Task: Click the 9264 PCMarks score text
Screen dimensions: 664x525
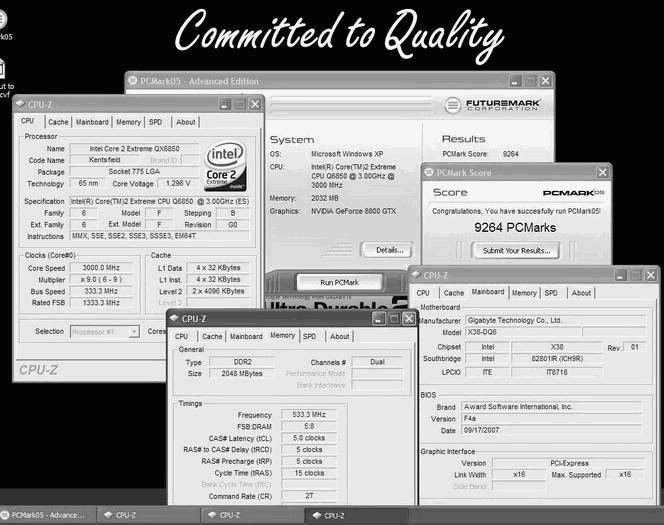Action: click(x=515, y=228)
